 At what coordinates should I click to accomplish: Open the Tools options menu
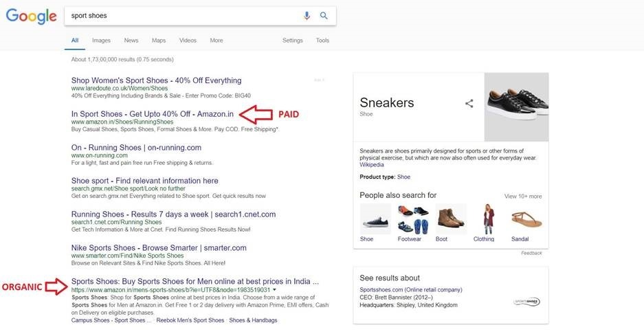click(x=322, y=41)
